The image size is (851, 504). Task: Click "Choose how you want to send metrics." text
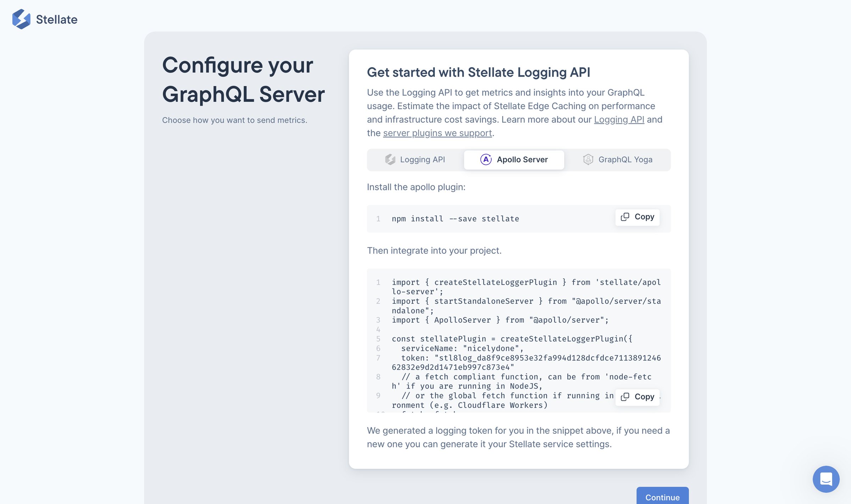234,120
